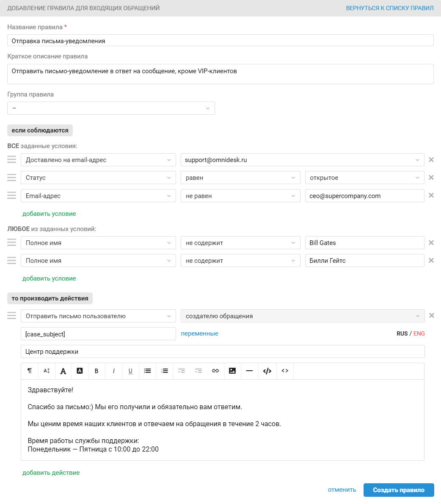Viewport: 441px width, 504px height.
Task: Open the paragraph format tool in editor
Action: click(x=30, y=371)
